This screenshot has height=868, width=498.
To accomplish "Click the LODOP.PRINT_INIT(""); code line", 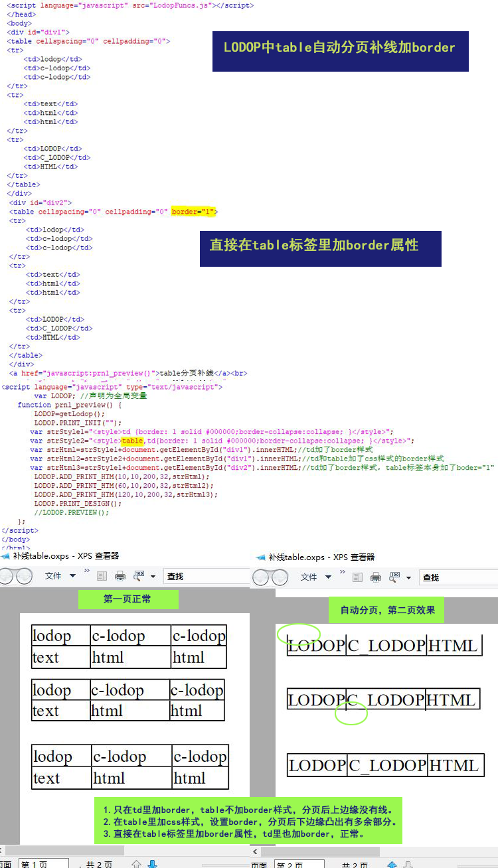I will pos(78,423).
